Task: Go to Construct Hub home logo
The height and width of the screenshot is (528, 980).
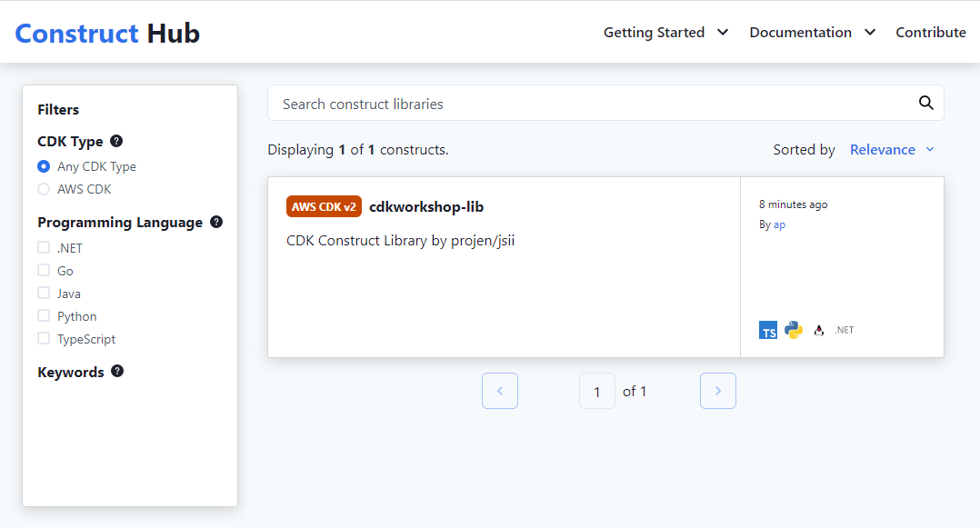Action: point(107,33)
